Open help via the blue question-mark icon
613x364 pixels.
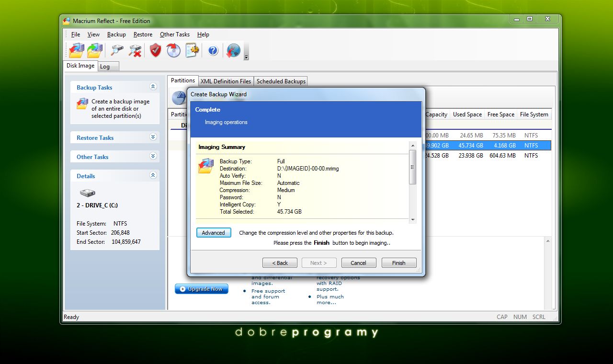[213, 50]
